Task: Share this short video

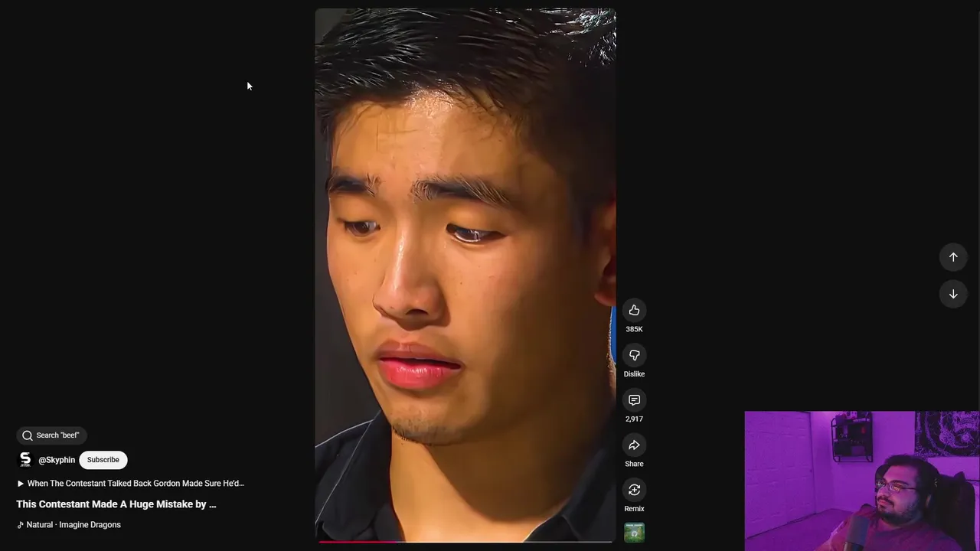Action: tap(634, 445)
